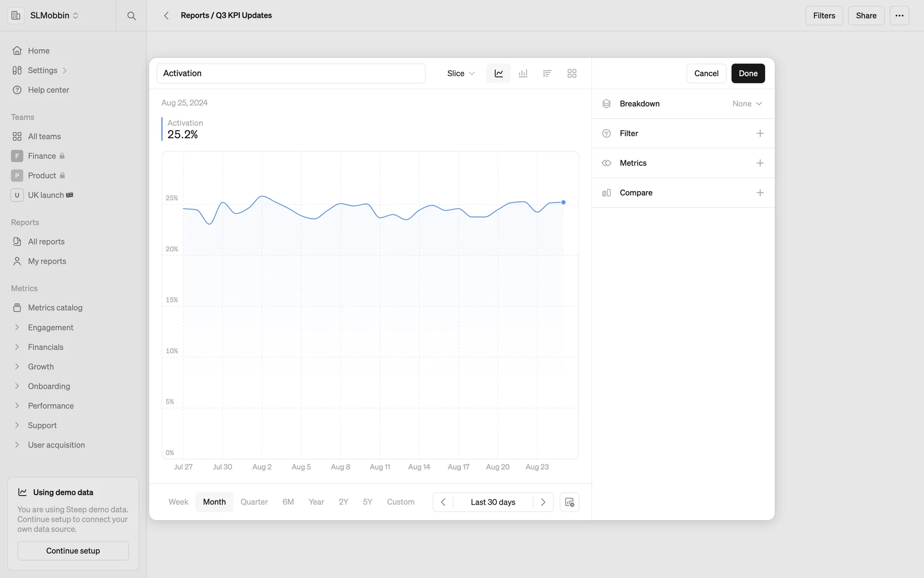Click the Activation title input field
Image resolution: width=924 pixels, height=578 pixels.
click(x=291, y=73)
